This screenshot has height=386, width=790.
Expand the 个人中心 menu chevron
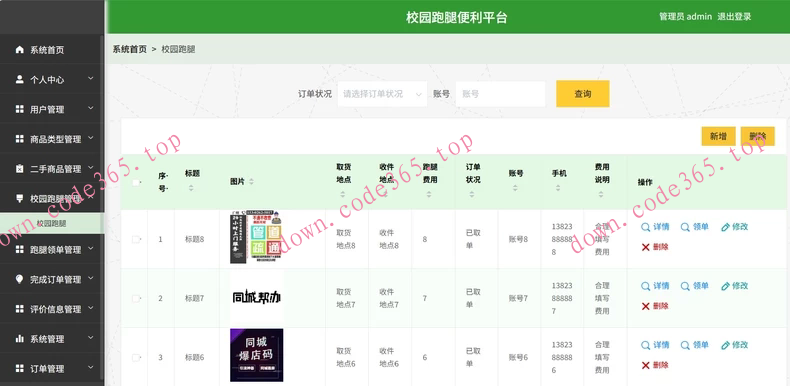coord(91,78)
